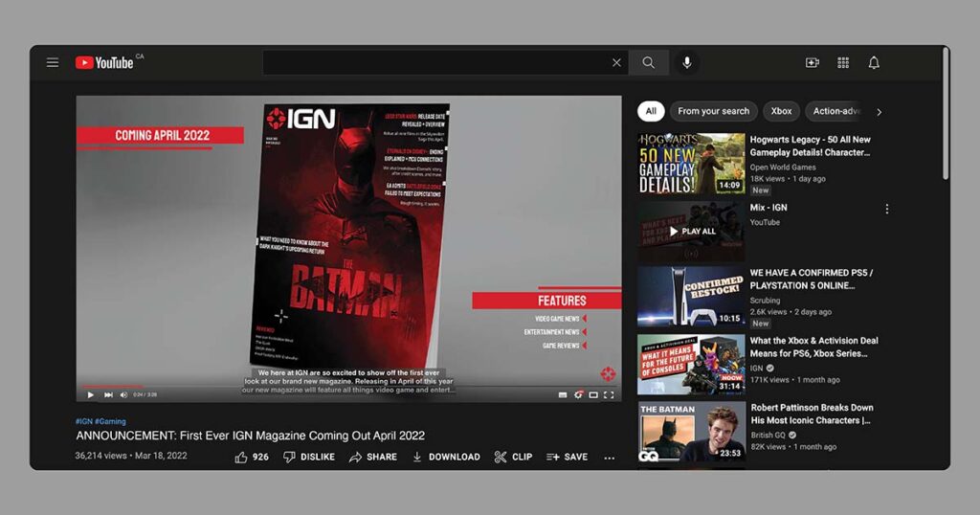Click the 36,214 views text

(100, 456)
